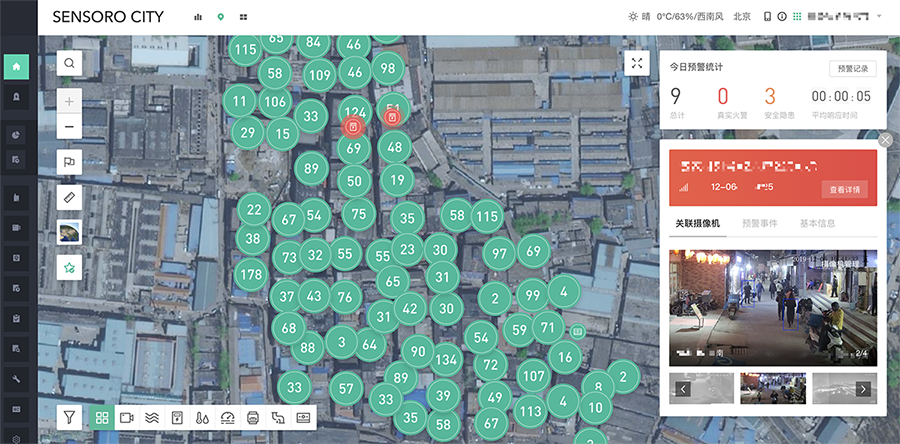Toggle the printer-shaped device filter
The image size is (900, 444).
pyautogui.click(x=253, y=418)
